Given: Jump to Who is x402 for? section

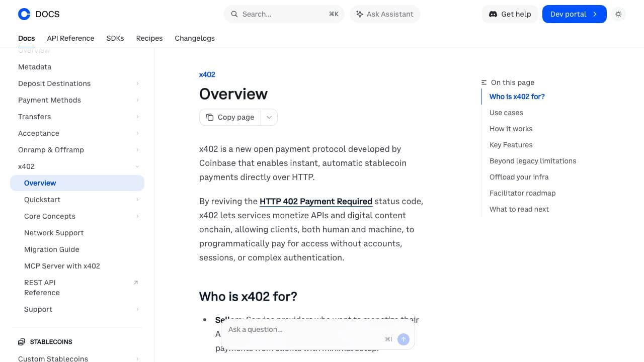Looking at the screenshot, I should pos(517,97).
